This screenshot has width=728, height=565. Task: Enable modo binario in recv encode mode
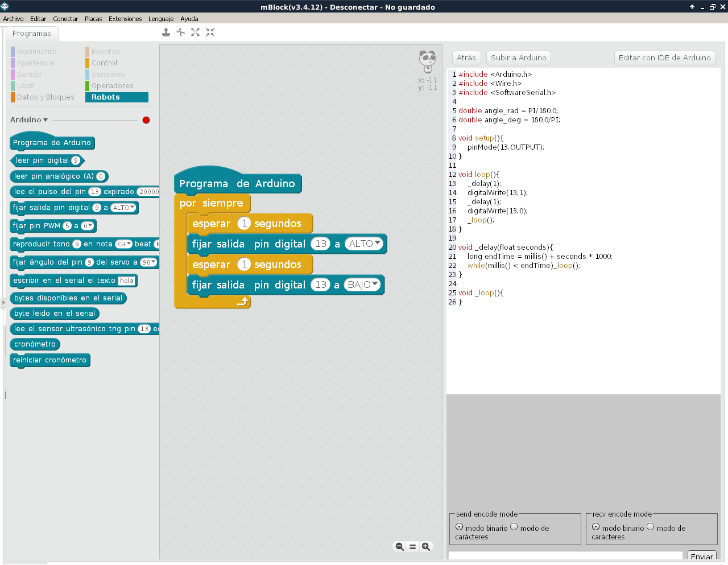(x=595, y=526)
